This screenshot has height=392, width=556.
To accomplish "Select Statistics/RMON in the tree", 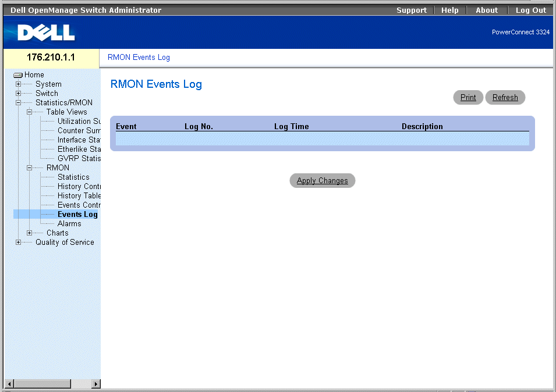I will (64, 103).
